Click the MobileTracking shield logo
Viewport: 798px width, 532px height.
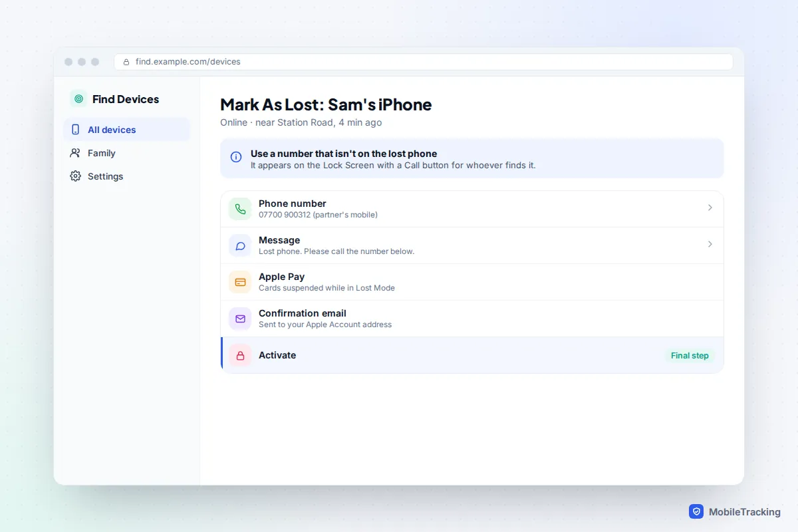tap(696, 511)
